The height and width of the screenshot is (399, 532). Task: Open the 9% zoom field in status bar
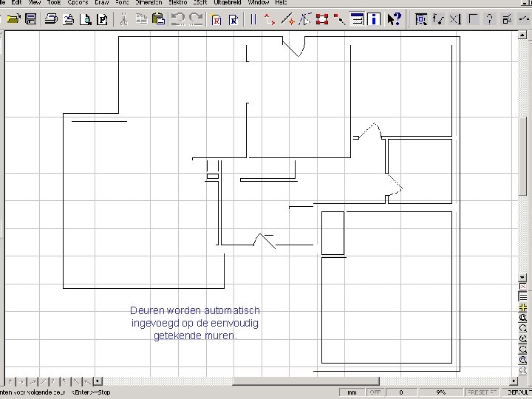pos(440,392)
